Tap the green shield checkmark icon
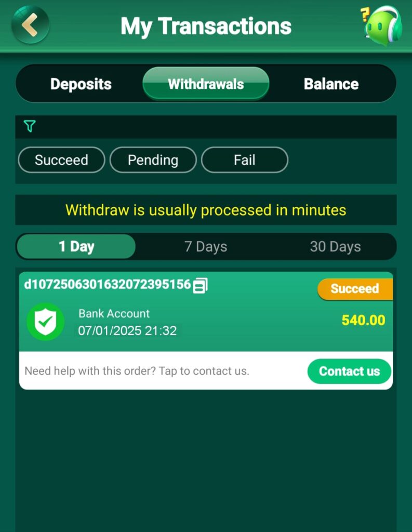Viewport: 412px width, 532px height. (x=46, y=321)
